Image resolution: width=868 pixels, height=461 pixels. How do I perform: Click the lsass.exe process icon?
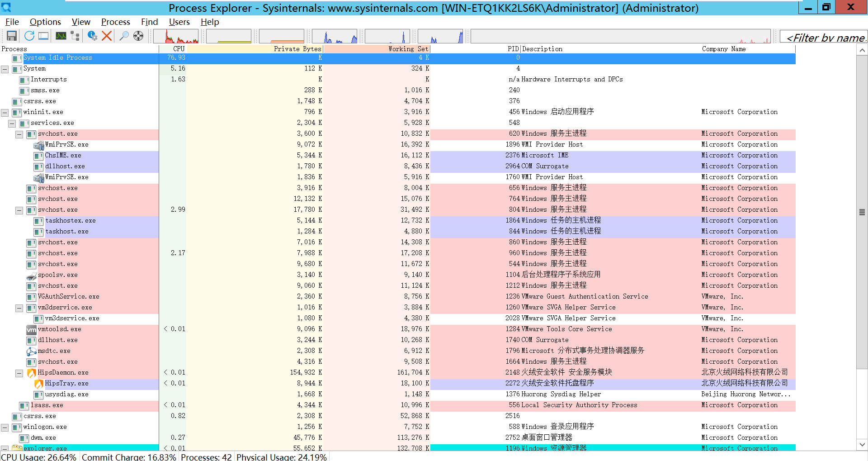point(24,406)
